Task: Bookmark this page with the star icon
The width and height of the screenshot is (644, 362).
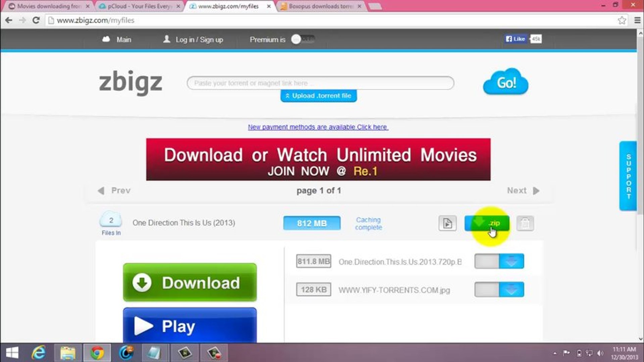Action: pyautogui.click(x=622, y=20)
